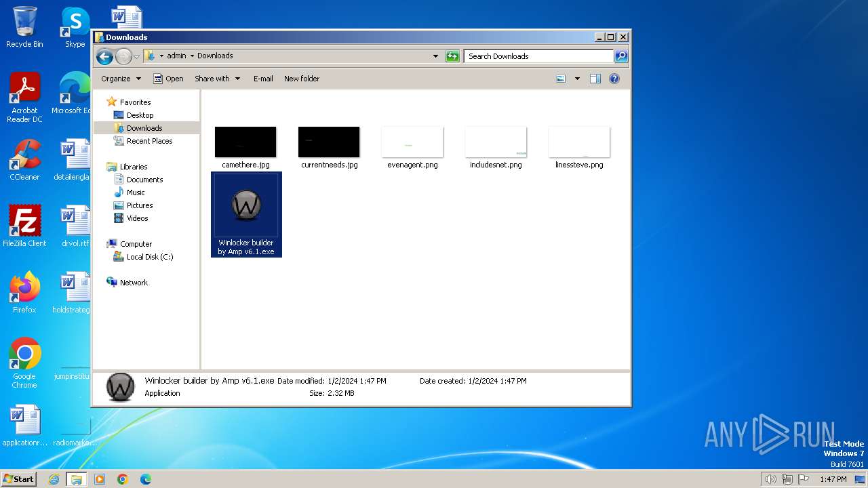
Task: Click the admin segment in address bar
Action: (176, 56)
